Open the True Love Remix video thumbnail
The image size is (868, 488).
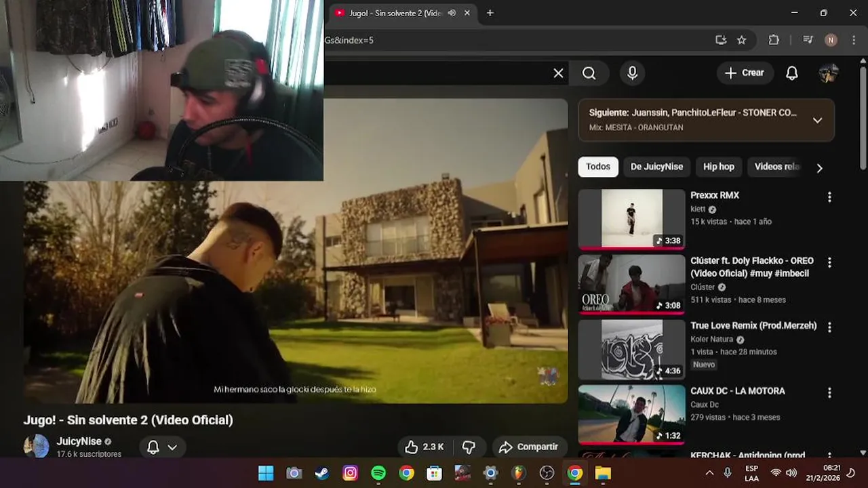(632, 350)
